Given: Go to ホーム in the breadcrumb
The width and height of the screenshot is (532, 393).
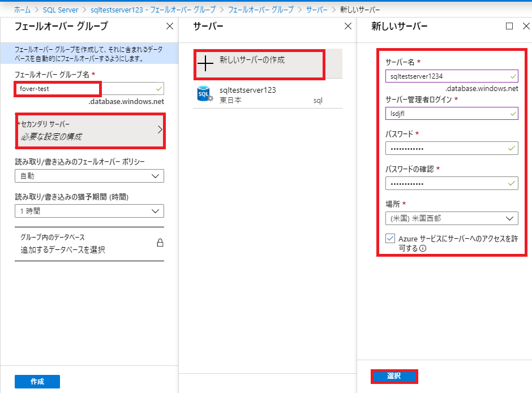Looking at the screenshot, I should tap(23, 10).
